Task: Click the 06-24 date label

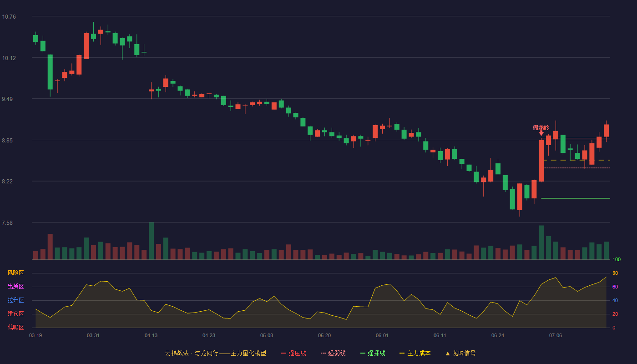Action: (498, 335)
